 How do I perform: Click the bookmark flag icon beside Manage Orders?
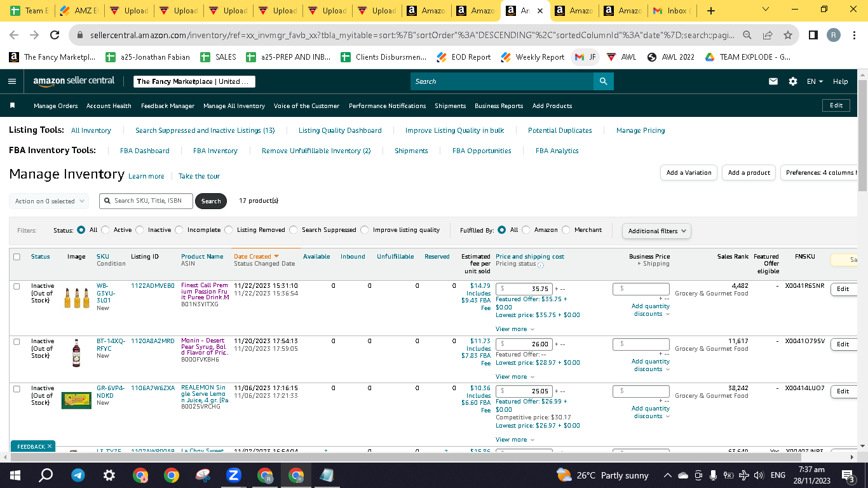12,105
